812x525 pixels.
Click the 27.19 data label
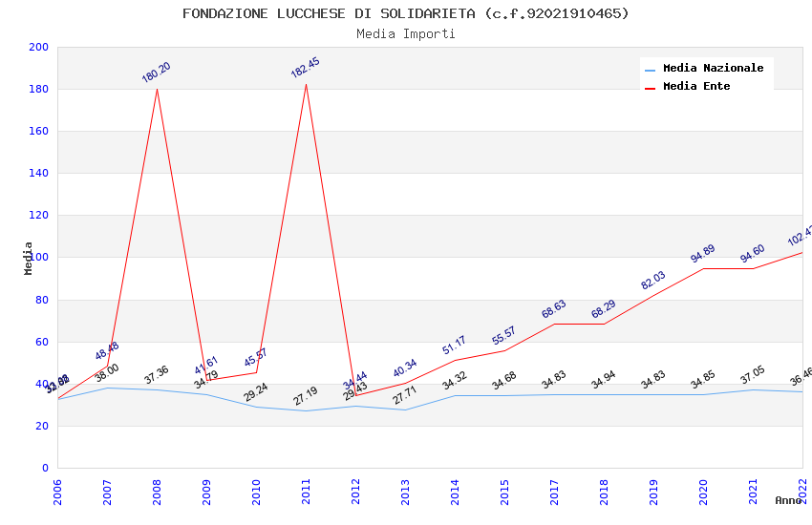point(305,396)
